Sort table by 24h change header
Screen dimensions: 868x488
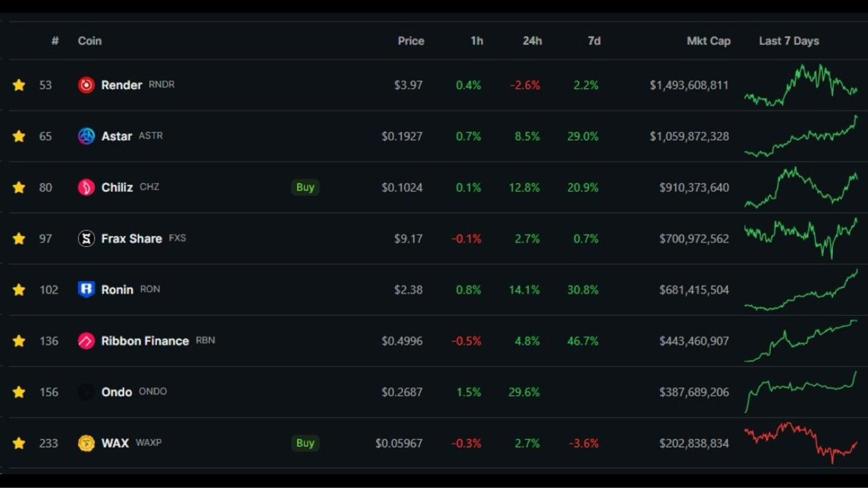point(532,41)
